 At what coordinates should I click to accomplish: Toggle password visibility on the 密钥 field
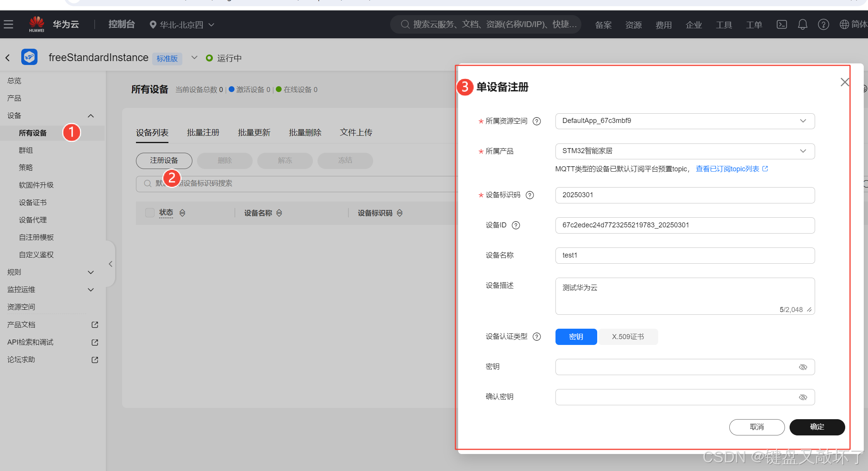point(803,367)
